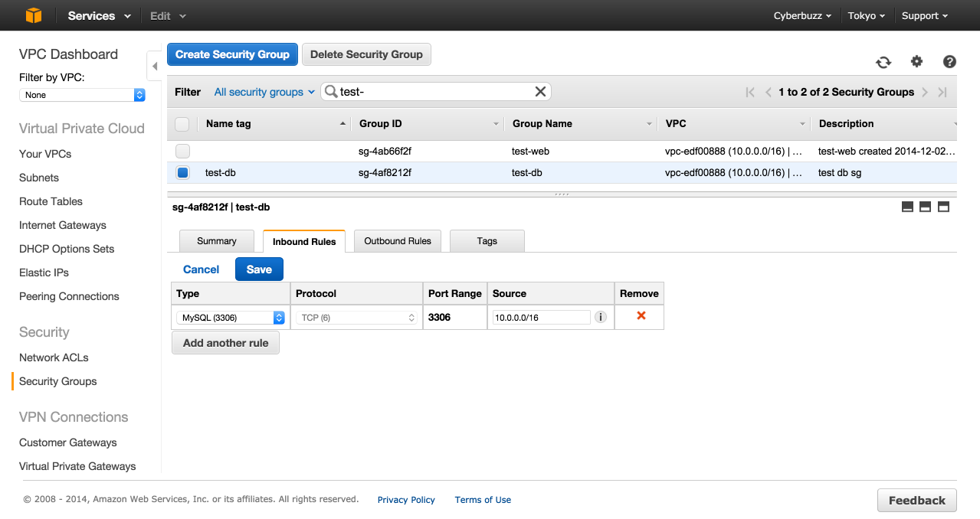
Task: Select the full-table layout view icon
Action: click(907, 207)
